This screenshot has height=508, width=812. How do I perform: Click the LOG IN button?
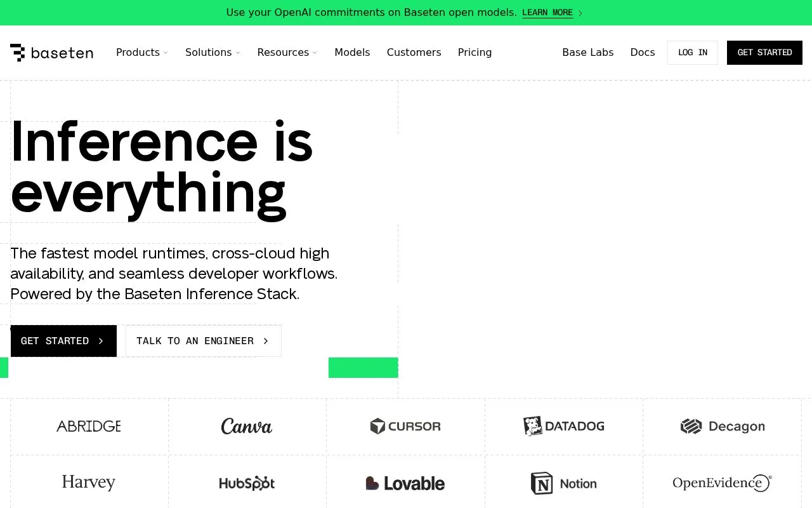(x=693, y=53)
